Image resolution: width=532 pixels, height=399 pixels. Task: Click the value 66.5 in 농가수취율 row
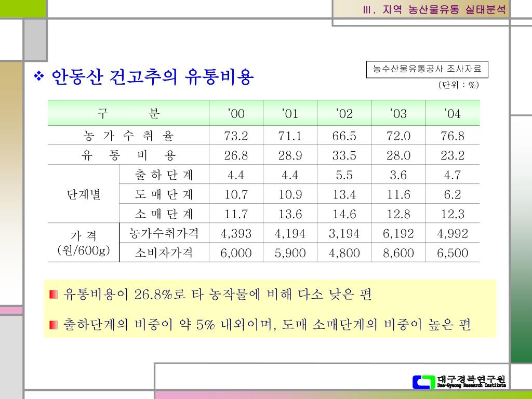[344, 136]
